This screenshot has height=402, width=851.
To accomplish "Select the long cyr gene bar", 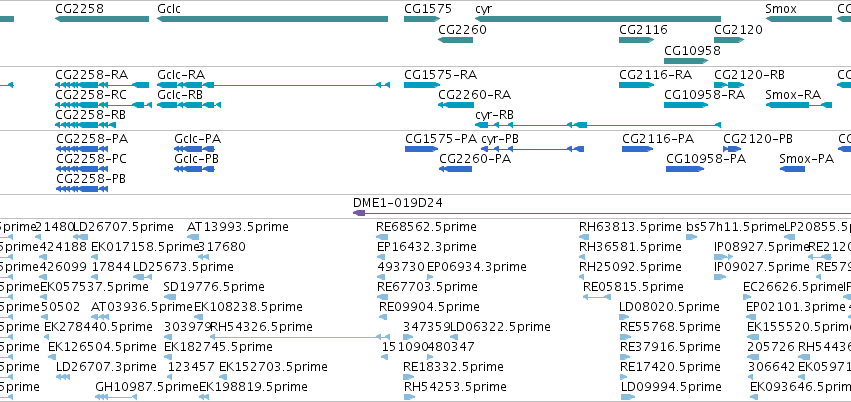I will pyautogui.click(x=598, y=19).
